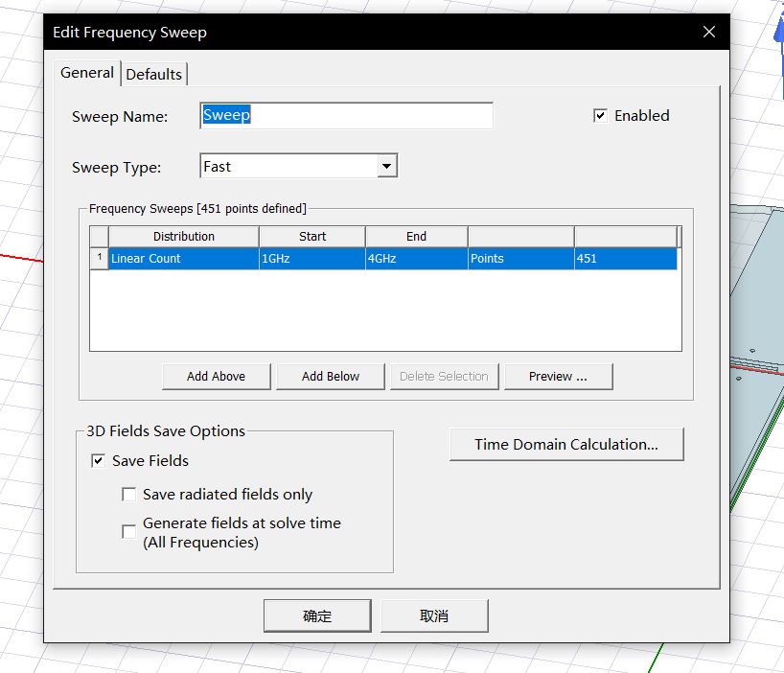Click the 1GHz start value cell
The width and height of the screenshot is (784, 673).
point(312,259)
